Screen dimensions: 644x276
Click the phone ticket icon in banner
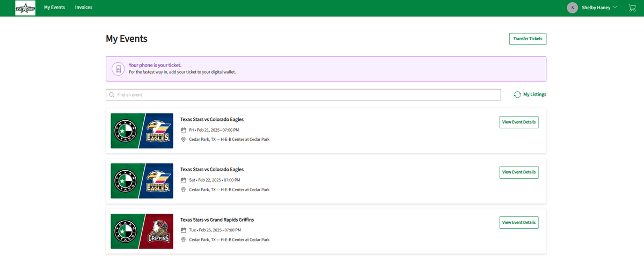coord(118,69)
